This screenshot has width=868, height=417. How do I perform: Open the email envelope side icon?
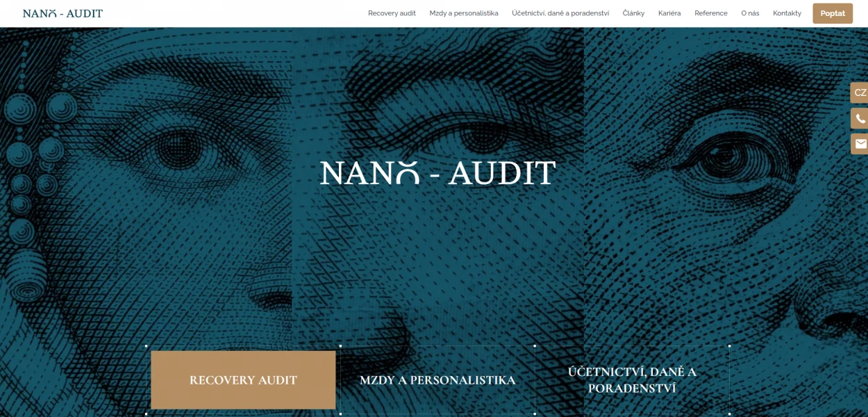860,144
